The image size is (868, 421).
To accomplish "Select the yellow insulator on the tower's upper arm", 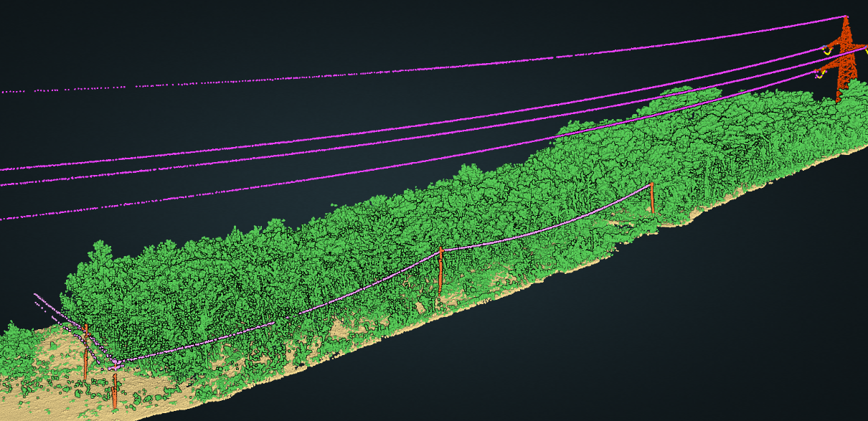I will coord(827,51).
